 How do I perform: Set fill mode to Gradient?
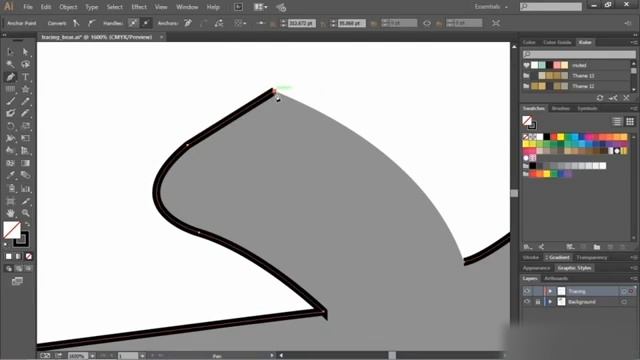18,256
